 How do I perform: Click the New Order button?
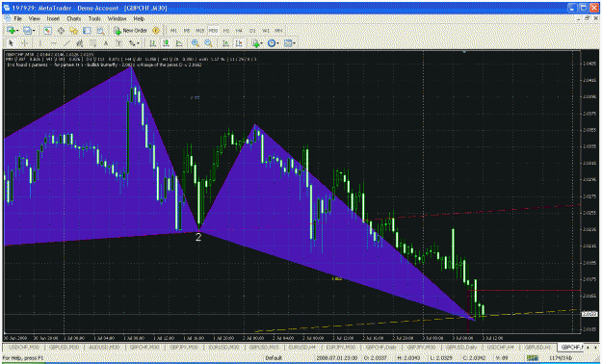coord(131,31)
